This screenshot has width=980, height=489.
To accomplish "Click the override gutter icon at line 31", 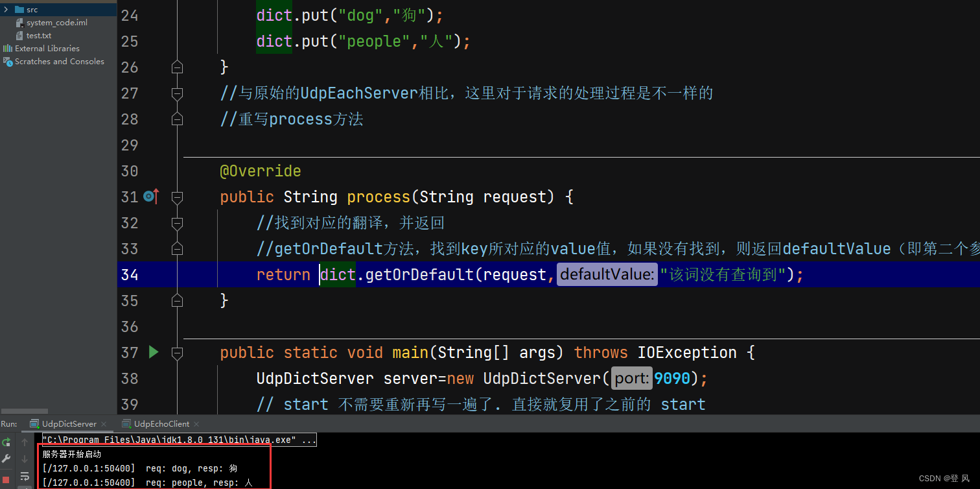I will 151,196.
